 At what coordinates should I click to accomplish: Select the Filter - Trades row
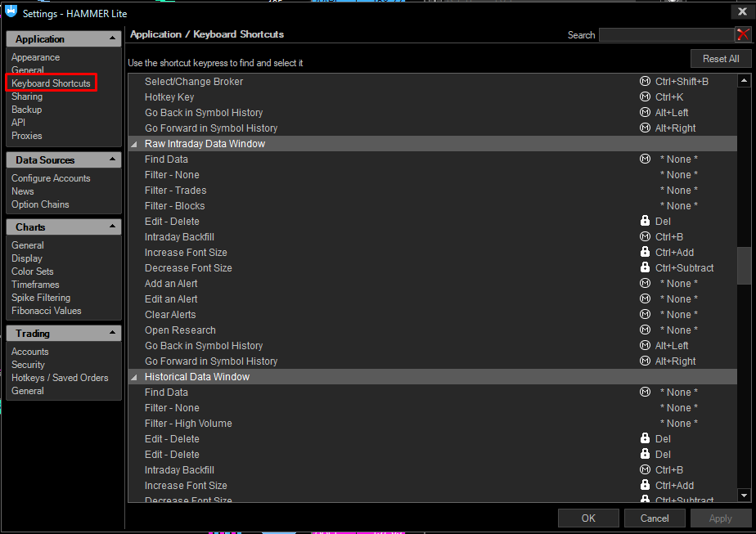[433, 191]
